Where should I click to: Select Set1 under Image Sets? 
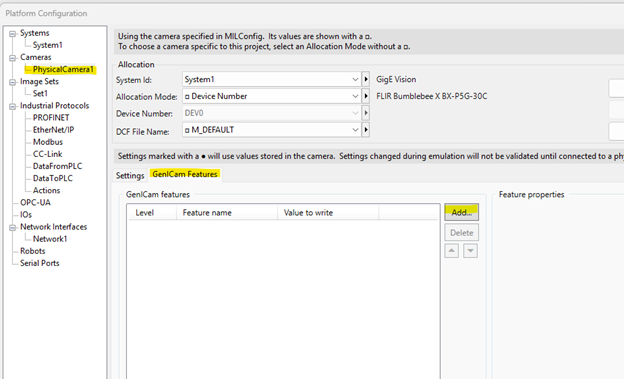pos(40,93)
